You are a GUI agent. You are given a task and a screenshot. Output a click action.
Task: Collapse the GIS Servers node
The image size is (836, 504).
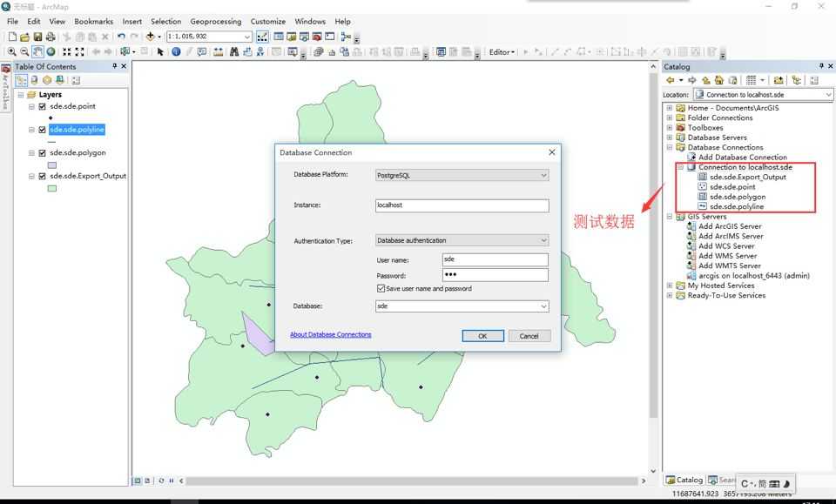(x=670, y=217)
